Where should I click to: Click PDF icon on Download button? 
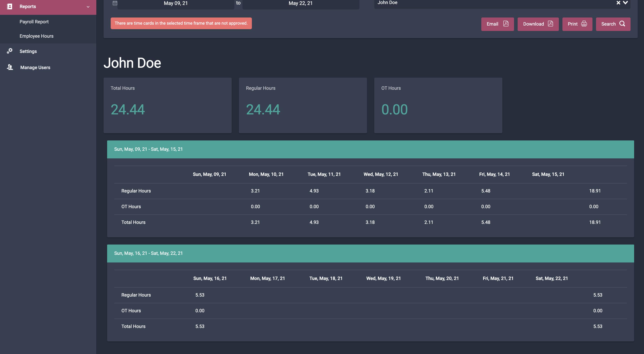551,24
